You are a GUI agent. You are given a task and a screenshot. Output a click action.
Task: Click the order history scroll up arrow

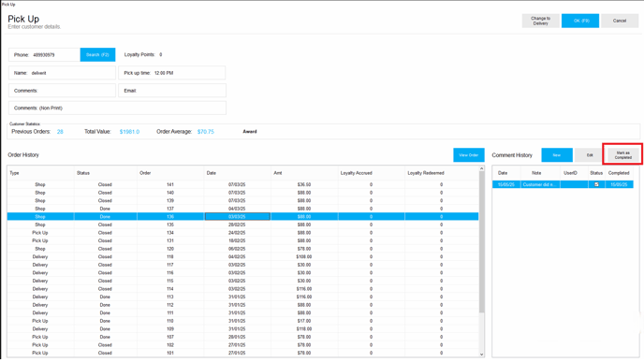pyautogui.click(x=481, y=168)
